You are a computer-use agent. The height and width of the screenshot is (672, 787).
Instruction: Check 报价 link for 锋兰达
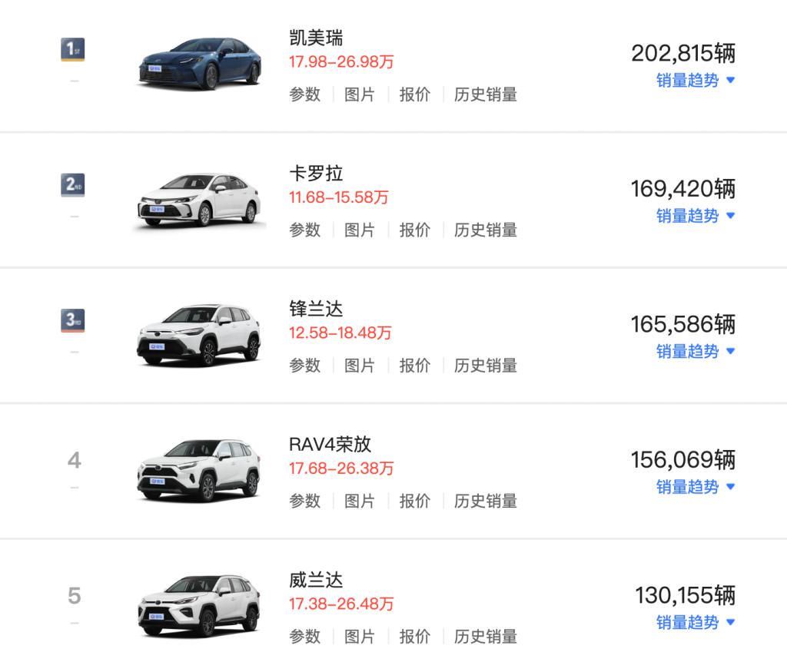click(x=415, y=365)
